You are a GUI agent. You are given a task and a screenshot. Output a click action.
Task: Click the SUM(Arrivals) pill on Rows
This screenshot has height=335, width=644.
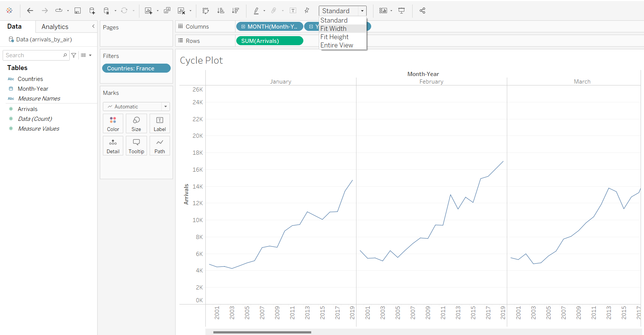269,41
